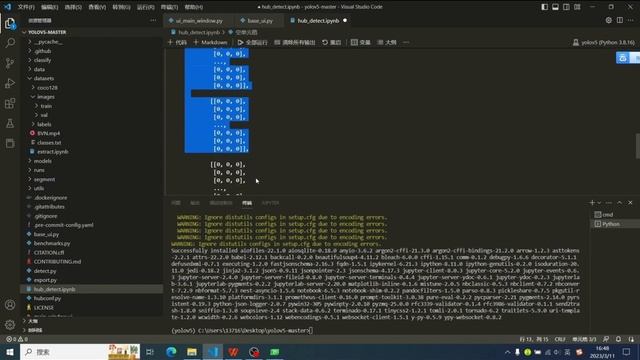Restart the notebook kernel
The height and width of the screenshot is (360, 640).
tap(331, 42)
